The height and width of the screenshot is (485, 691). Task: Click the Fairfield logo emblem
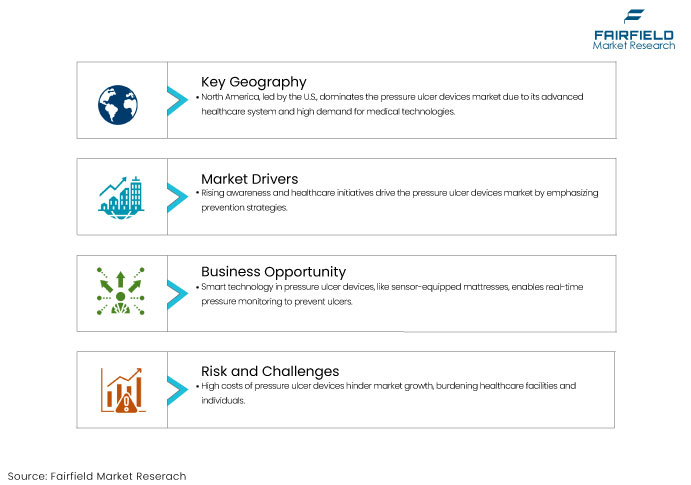point(634,16)
